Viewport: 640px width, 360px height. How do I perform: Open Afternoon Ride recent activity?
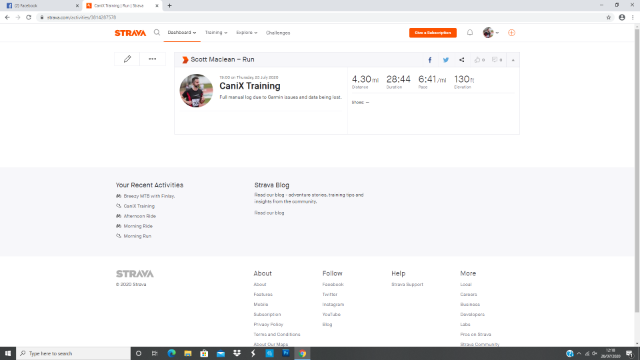[140, 216]
